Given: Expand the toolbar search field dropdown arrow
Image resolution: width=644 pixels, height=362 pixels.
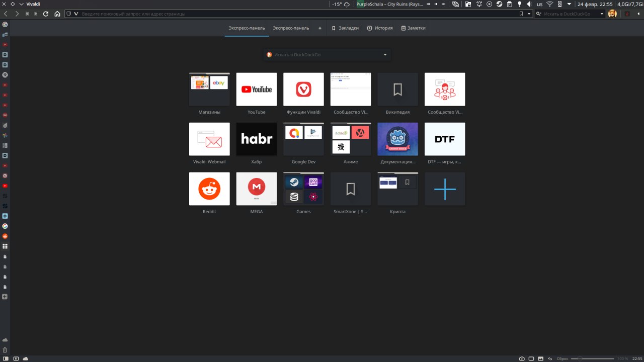Looking at the screenshot, I should click(602, 14).
